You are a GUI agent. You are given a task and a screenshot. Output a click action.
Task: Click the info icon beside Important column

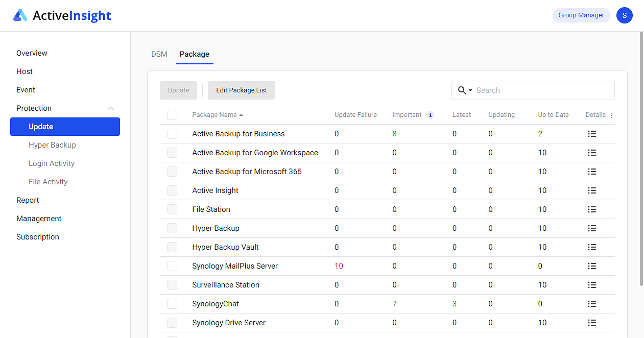pyautogui.click(x=431, y=114)
